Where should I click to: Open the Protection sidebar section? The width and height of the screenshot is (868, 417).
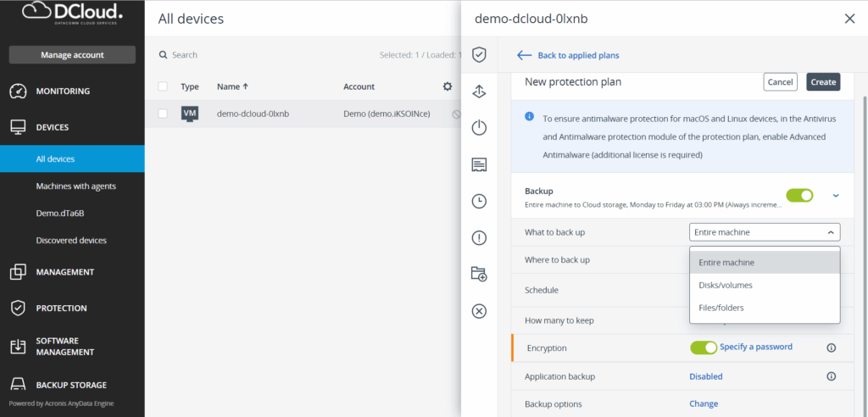coord(61,309)
